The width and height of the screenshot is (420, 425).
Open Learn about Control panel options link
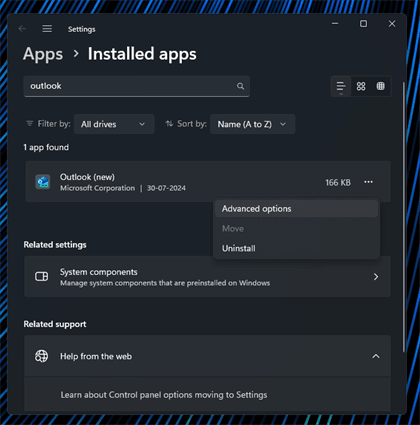click(164, 395)
